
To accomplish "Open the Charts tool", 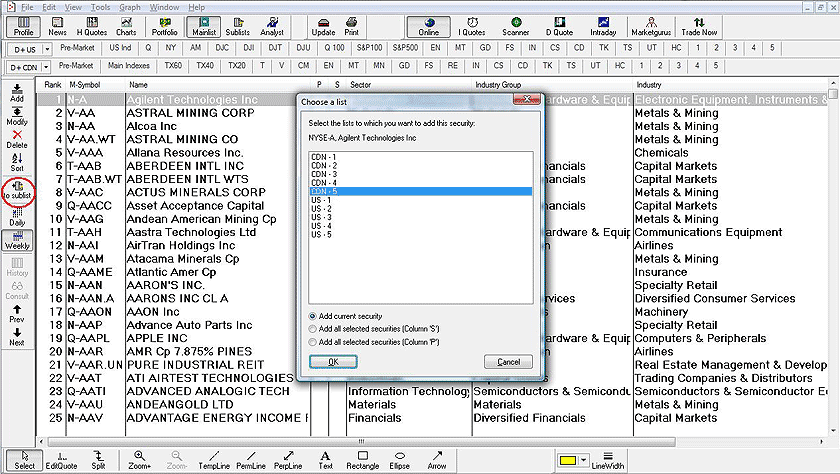I will tap(126, 26).
